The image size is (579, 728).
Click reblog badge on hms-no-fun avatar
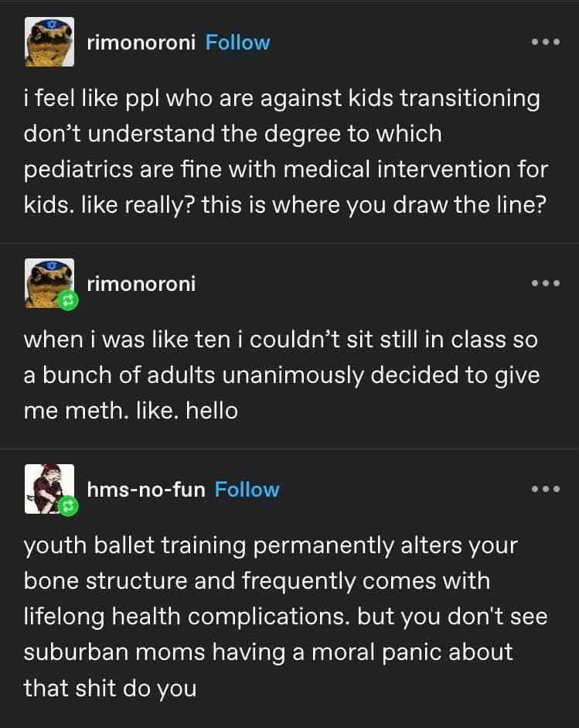click(x=66, y=507)
